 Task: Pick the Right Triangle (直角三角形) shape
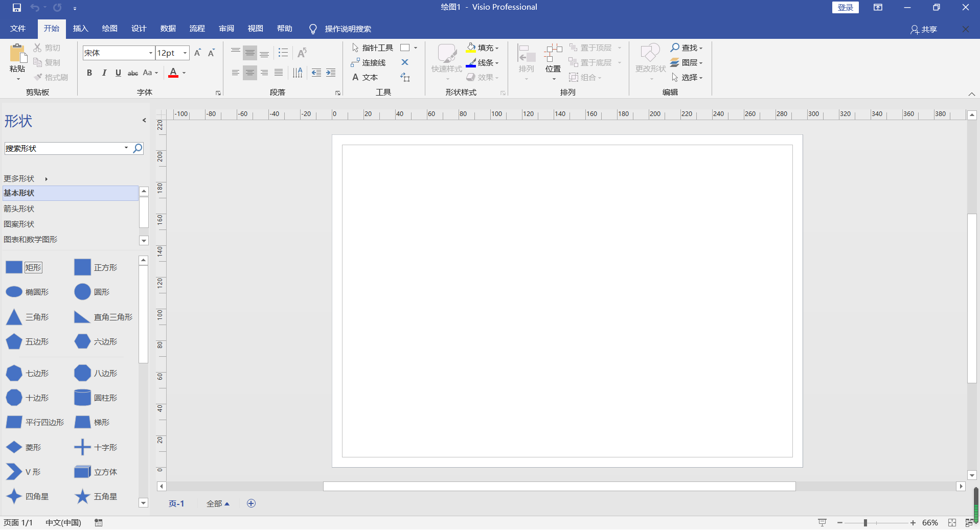103,317
